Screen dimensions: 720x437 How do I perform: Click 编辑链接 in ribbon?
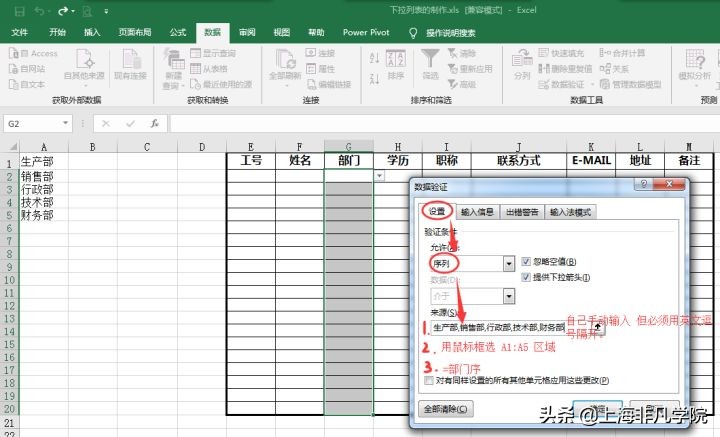(329, 84)
